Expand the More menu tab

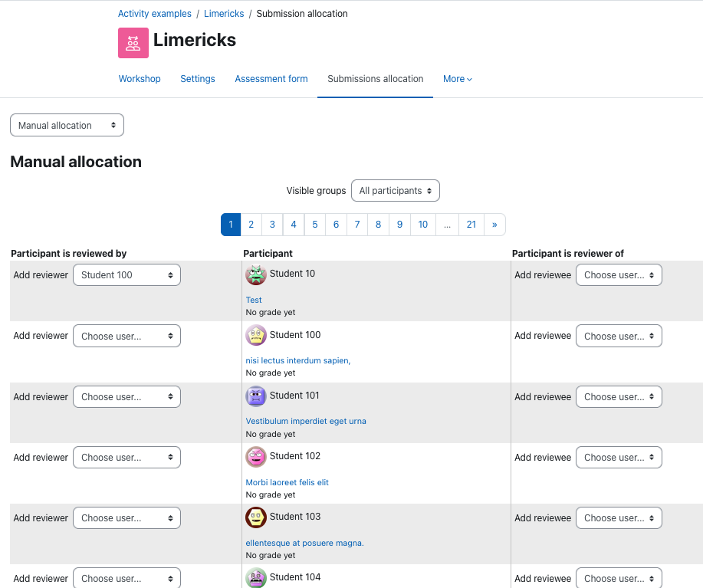click(x=458, y=79)
